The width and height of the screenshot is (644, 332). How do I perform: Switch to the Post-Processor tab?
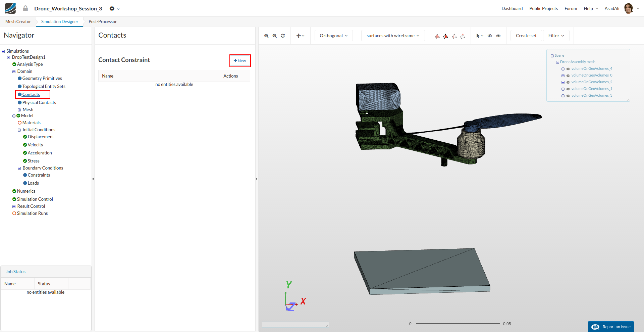click(x=102, y=22)
